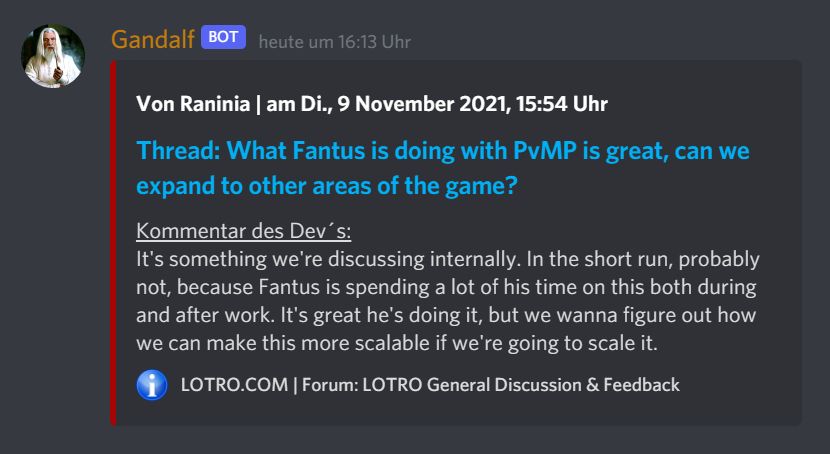The height and width of the screenshot is (454, 830).
Task: Open the Gandalf username profile
Action: coord(152,39)
